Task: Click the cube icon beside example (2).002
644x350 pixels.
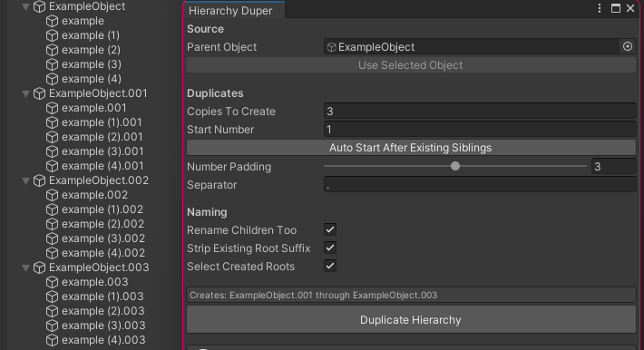Action: 53,224
